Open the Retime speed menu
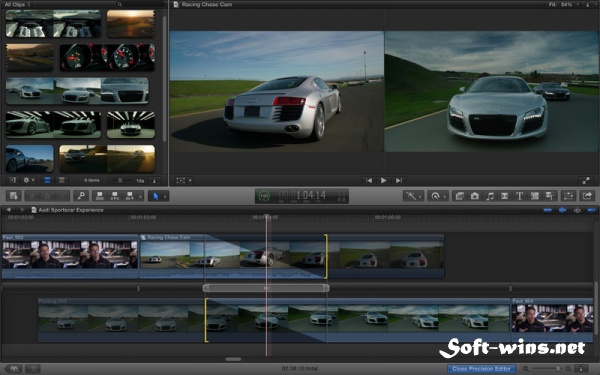 pyautogui.click(x=437, y=196)
